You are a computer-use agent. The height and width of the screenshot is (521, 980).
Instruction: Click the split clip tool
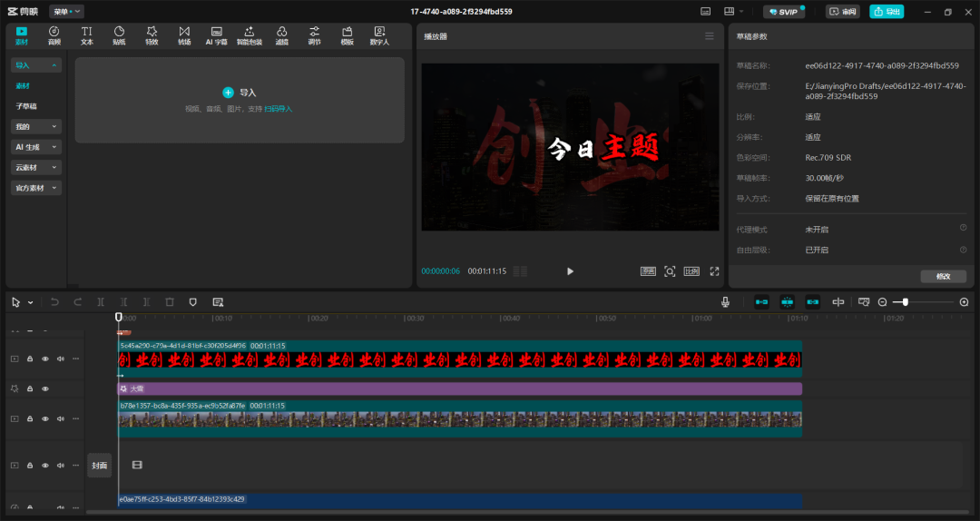pyautogui.click(x=101, y=302)
